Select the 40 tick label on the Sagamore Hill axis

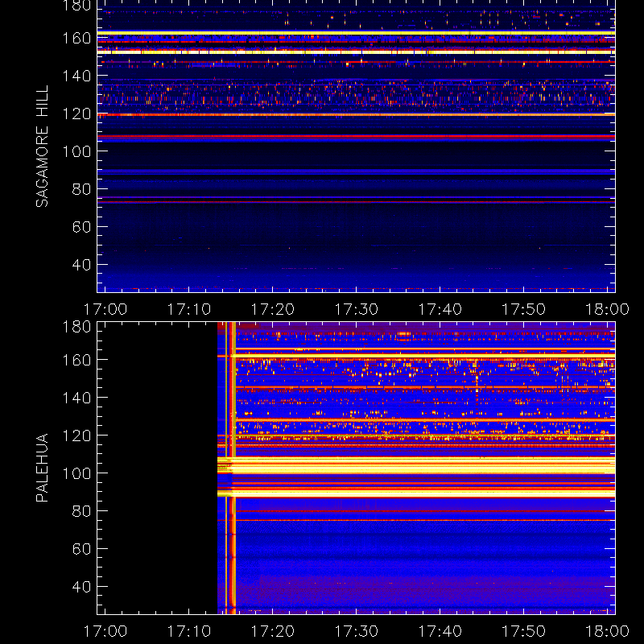pyautogui.click(x=81, y=265)
